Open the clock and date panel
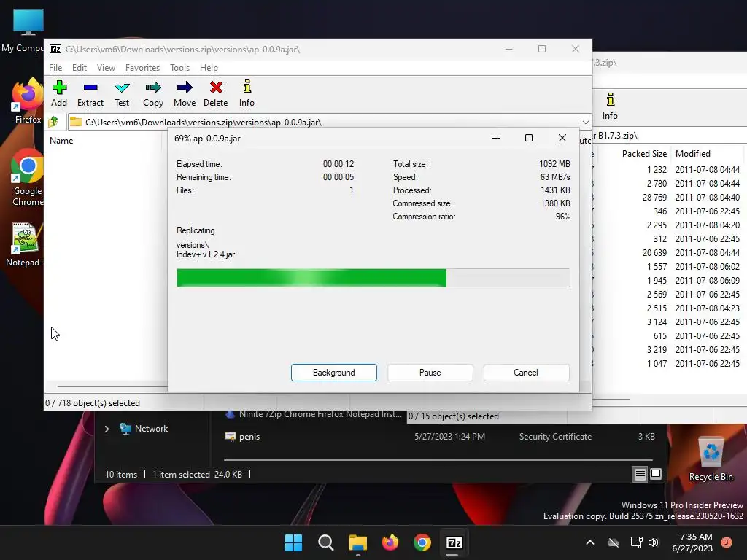The image size is (747, 560). pos(692,542)
